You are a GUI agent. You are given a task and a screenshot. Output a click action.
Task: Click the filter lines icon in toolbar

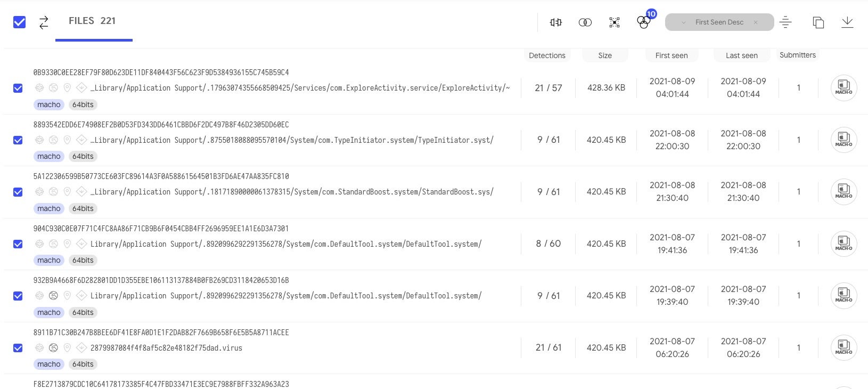pos(785,22)
